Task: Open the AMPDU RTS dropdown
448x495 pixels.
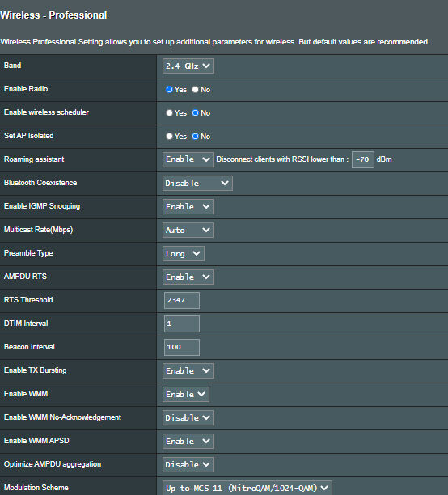Action: pos(188,277)
